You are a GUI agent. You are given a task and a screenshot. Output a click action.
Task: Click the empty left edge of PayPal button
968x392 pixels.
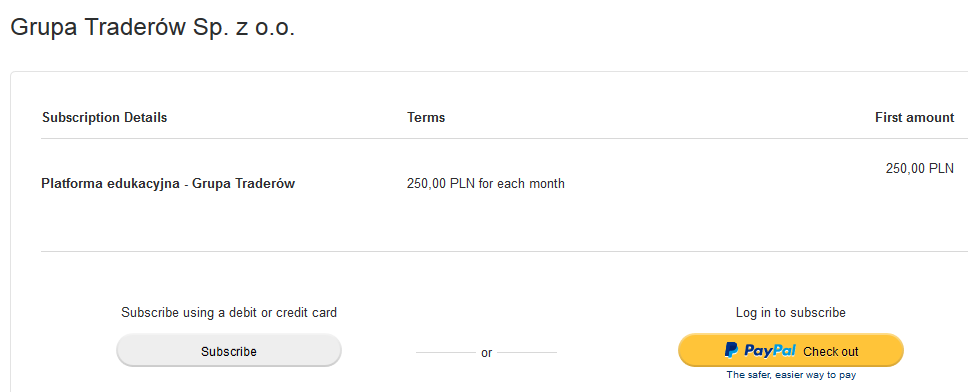coord(700,351)
